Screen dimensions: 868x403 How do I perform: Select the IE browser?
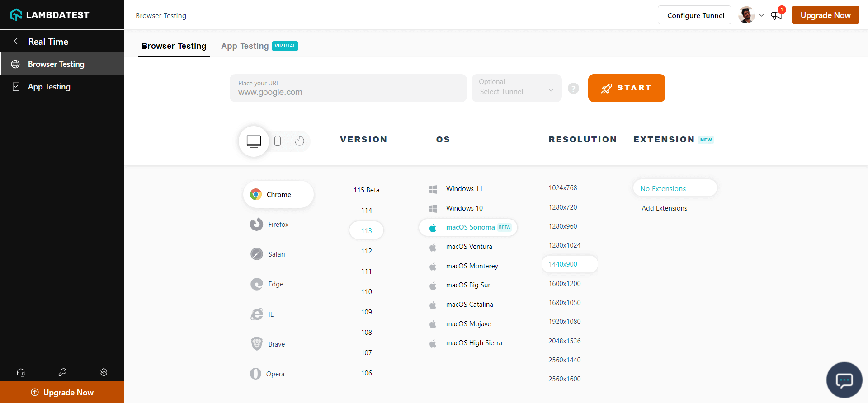pos(263,314)
